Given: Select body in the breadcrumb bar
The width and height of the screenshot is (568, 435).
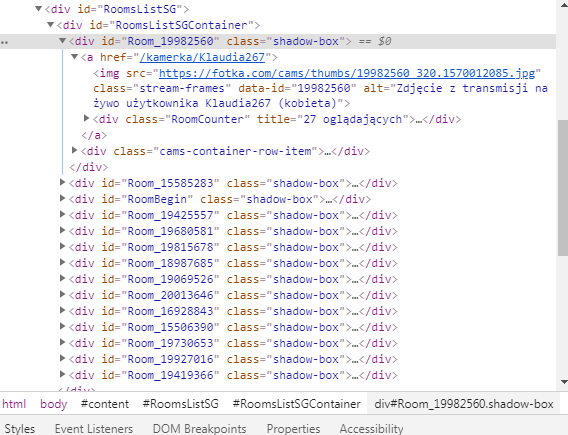Looking at the screenshot, I should coord(54,404).
